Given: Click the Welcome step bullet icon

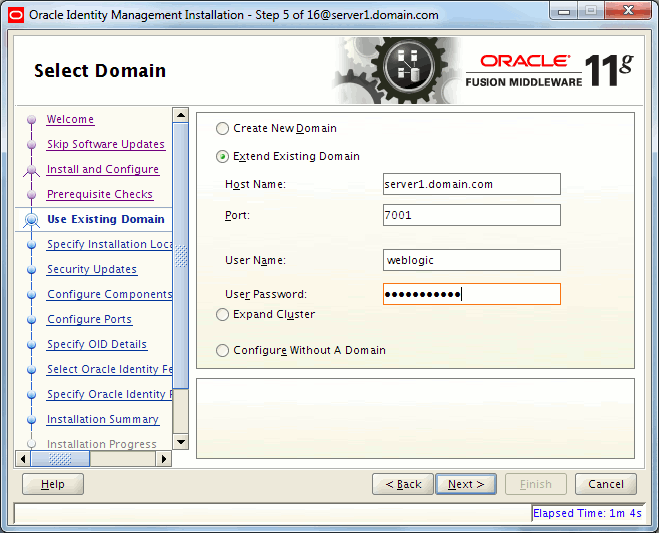Looking at the screenshot, I should pos(32,119).
